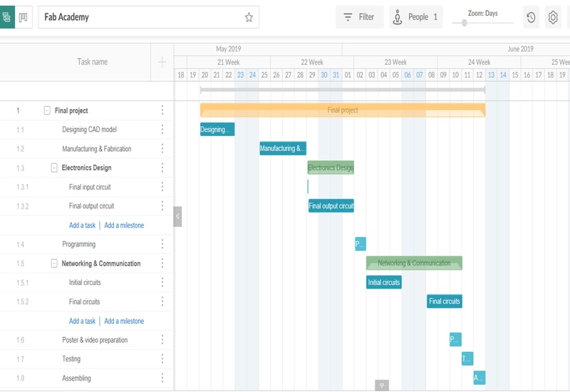This screenshot has height=392, width=570.
Task: Open the project settings icon
Action: pos(553,17)
